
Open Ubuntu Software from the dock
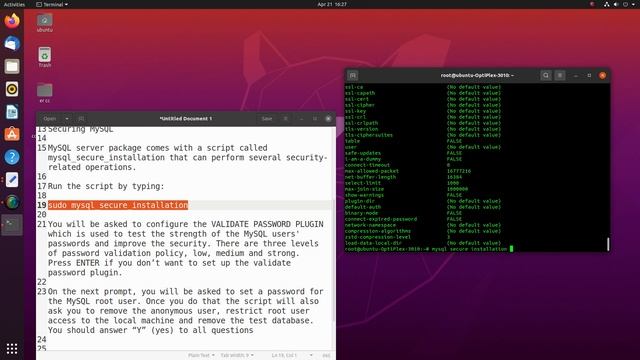click(x=12, y=134)
